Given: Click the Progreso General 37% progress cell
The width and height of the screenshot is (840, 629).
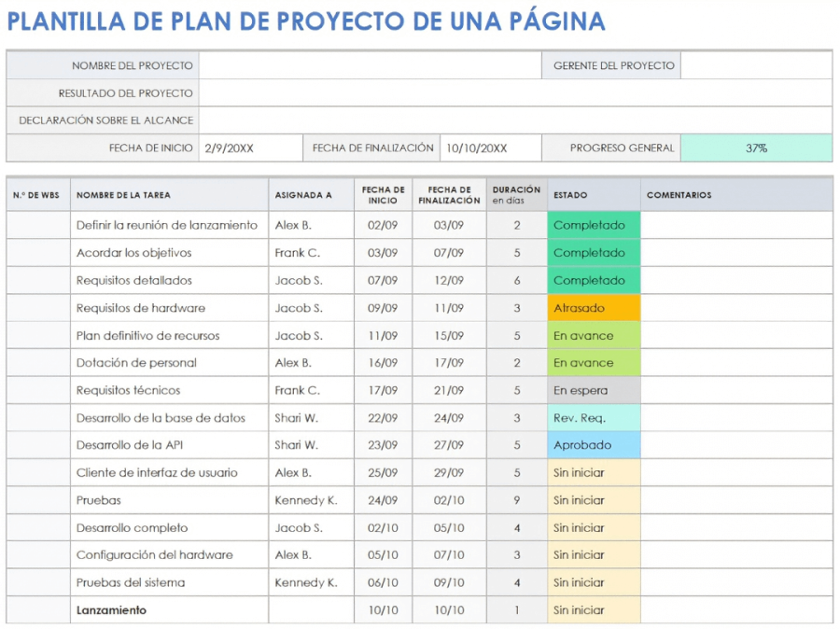Looking at the screenshot, I should pos(758,147).
